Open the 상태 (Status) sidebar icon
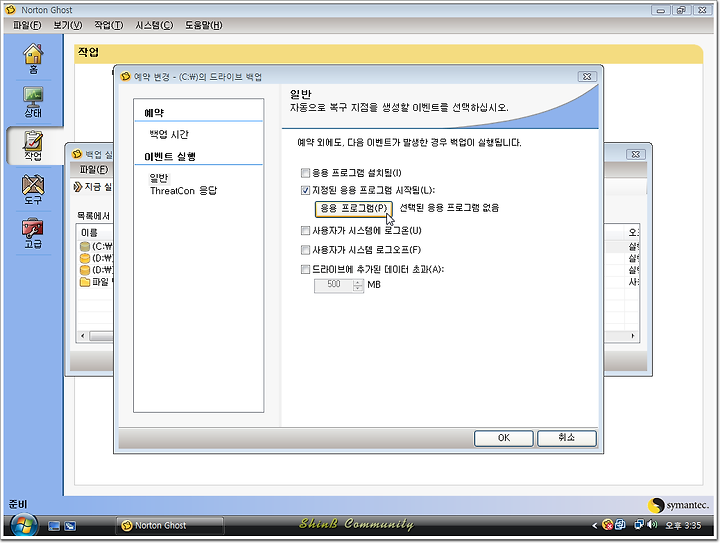The height and width of the screenshot is (543, 720). point(33,102)
